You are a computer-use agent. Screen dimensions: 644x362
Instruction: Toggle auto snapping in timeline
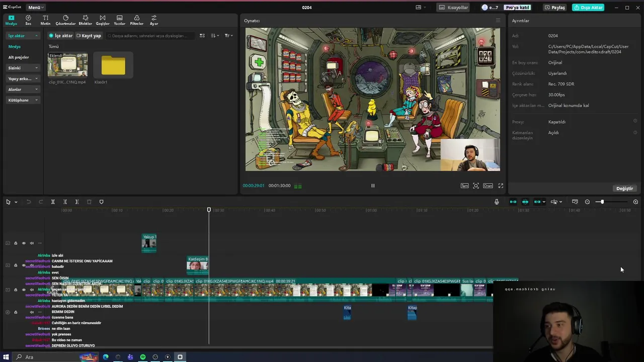point(525,202)
